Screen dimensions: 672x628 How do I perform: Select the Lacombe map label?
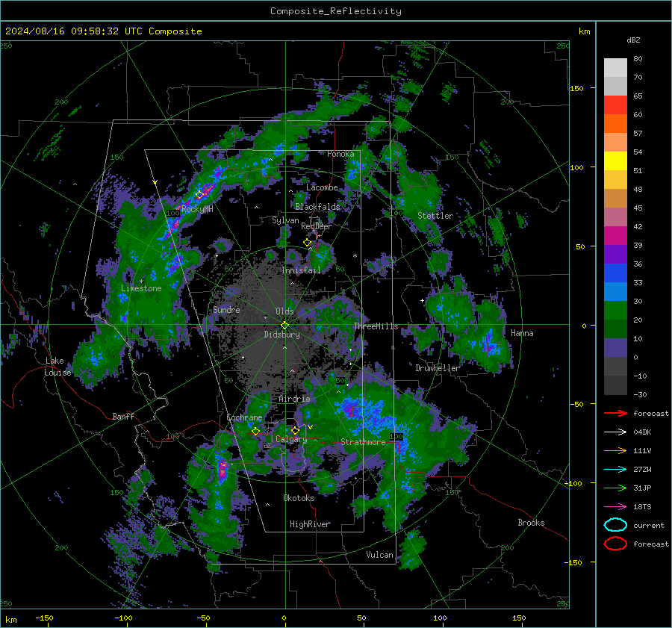pos(322,187)
